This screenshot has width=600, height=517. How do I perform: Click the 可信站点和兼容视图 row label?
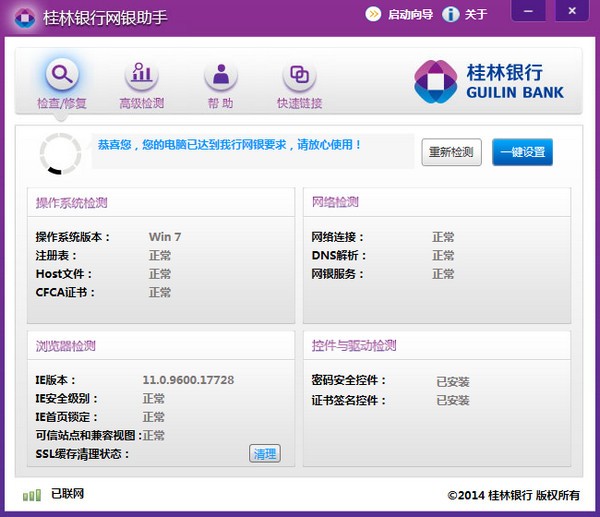click(88, 435)
